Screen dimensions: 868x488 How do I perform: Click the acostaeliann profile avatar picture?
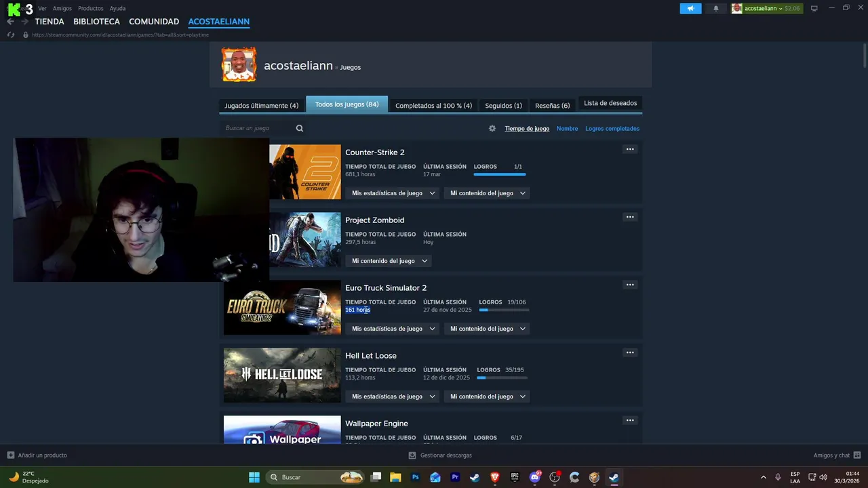[239, 64]
